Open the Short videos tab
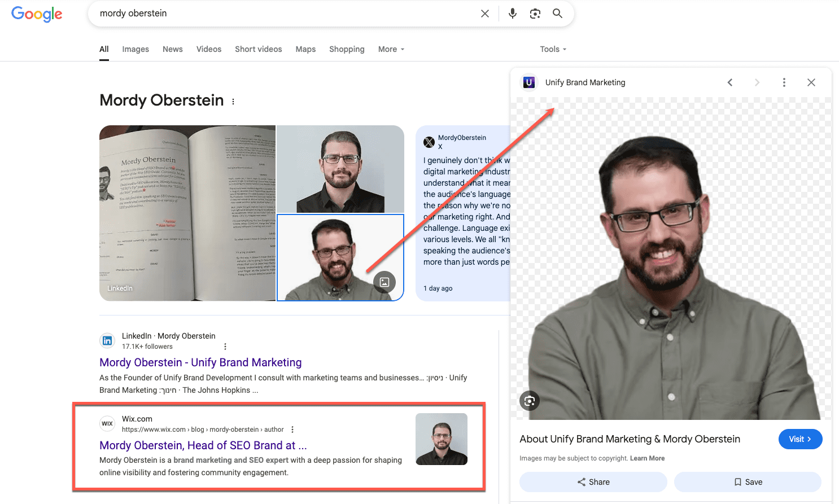Viewport: 839px width, 504px height. pyautogui.click(x=259, y=49)
